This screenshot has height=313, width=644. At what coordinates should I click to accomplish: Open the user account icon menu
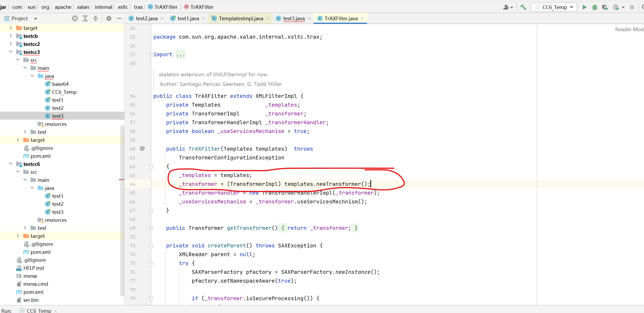(508, 7)
